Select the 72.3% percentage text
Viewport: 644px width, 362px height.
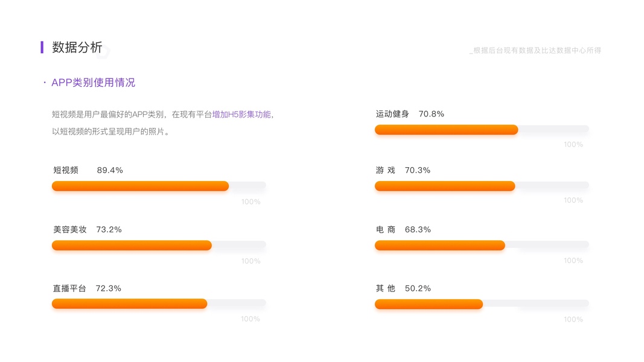tap(108, 288)
